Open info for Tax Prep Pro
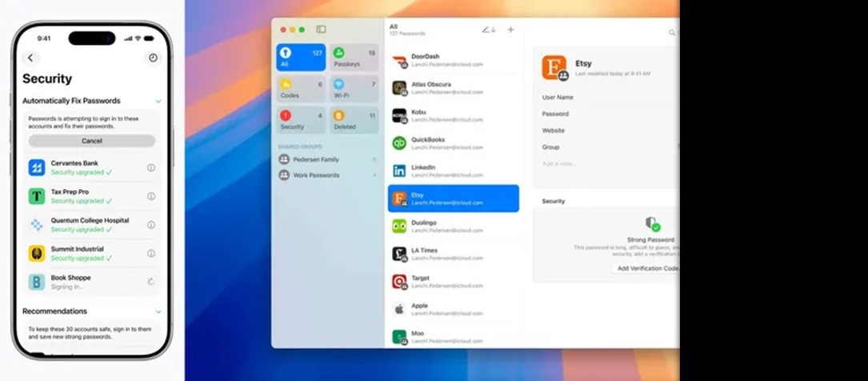 coord(151,196)
